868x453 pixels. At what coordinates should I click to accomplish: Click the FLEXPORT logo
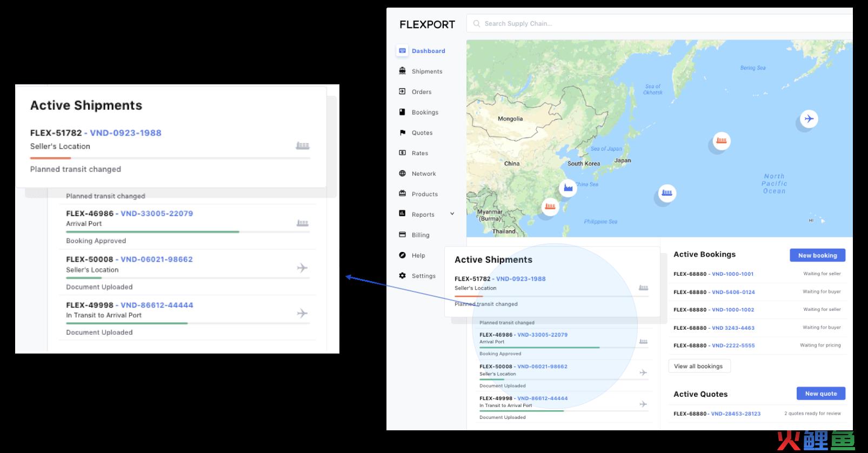point(427,24)
